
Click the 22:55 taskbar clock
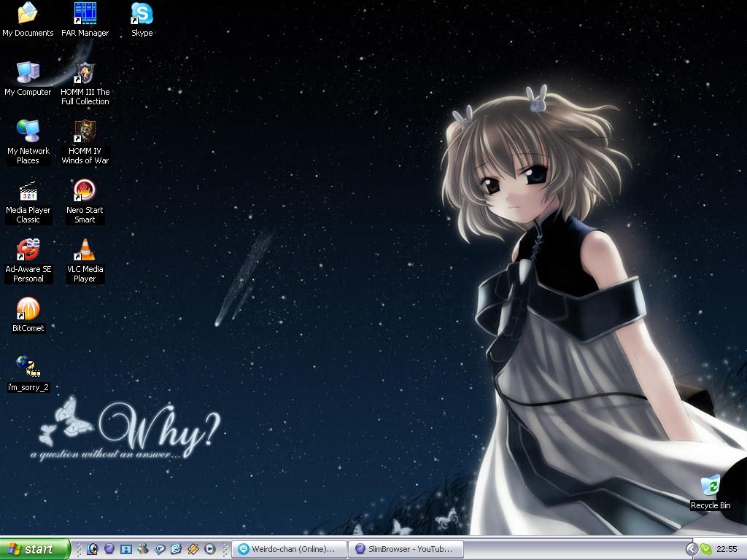click(x=727, y=549)
